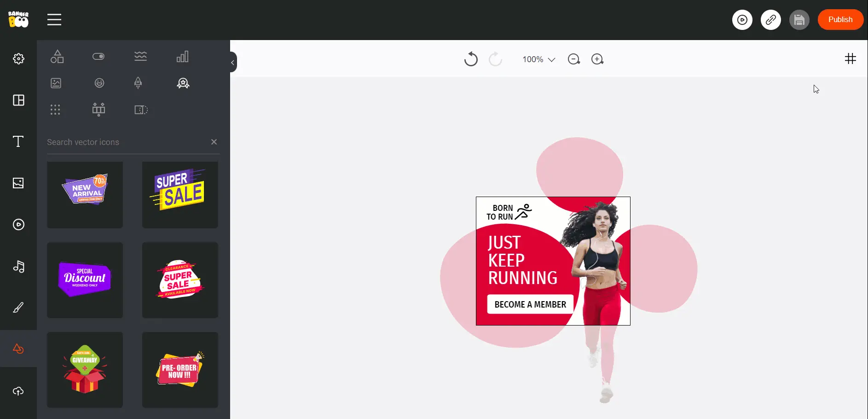Select the basic shapes category icon

tap(57, 57)
